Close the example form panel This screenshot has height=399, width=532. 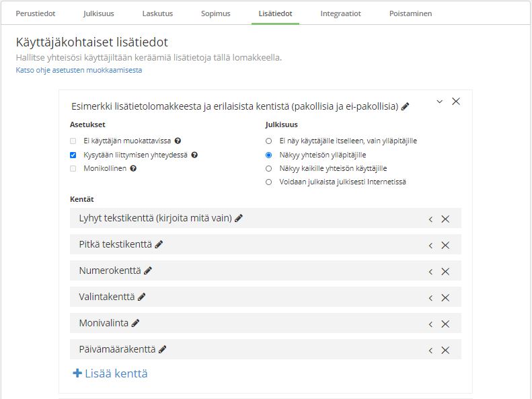pos(456,102)
